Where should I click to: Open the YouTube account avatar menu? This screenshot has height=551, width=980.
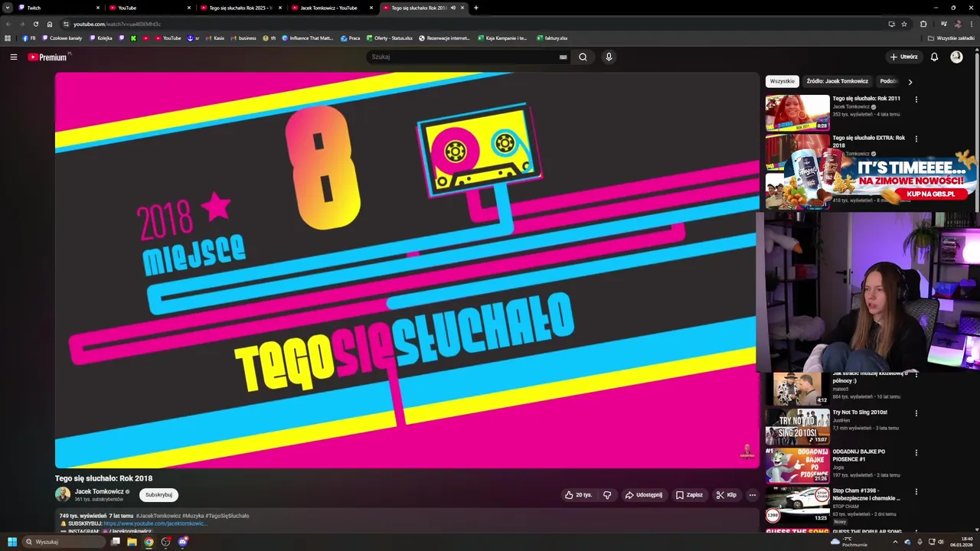[956, 57]
